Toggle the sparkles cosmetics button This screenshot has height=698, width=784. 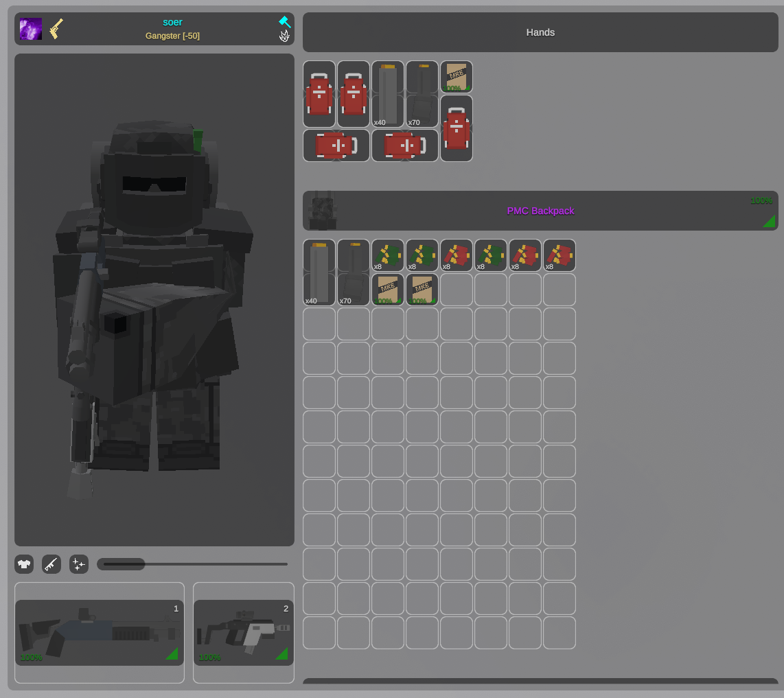[79, 564]
